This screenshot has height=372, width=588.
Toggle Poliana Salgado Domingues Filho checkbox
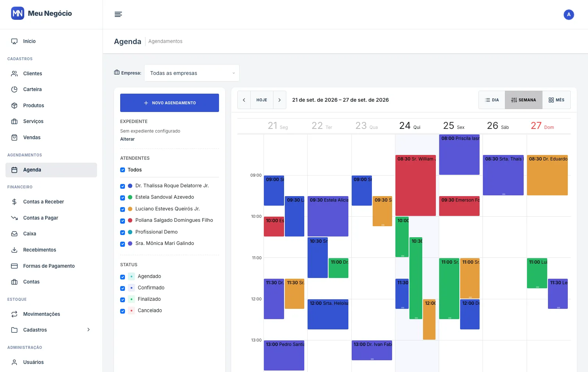coord(122,221)
